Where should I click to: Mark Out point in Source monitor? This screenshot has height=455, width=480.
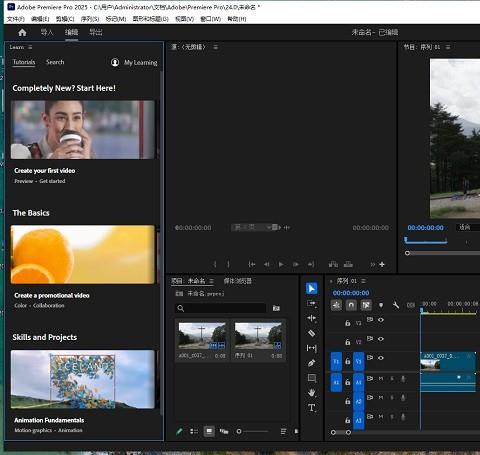[x=228, y=264]
